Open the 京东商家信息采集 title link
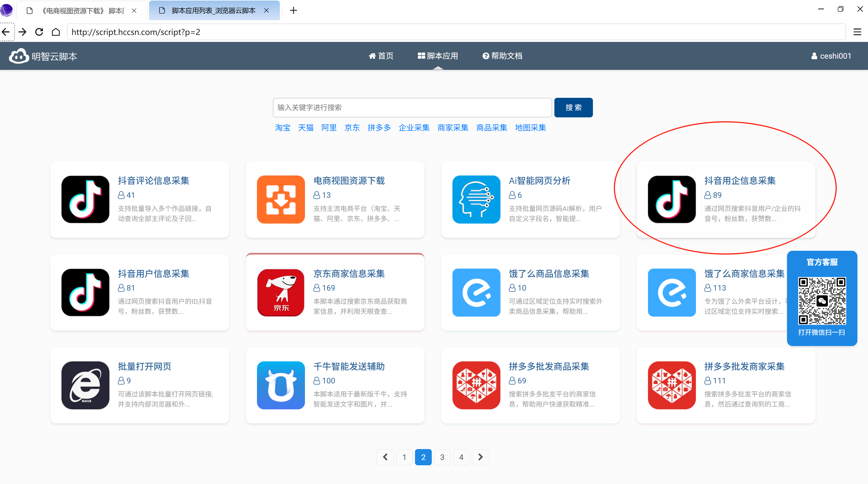 click(x=349, y=274)
